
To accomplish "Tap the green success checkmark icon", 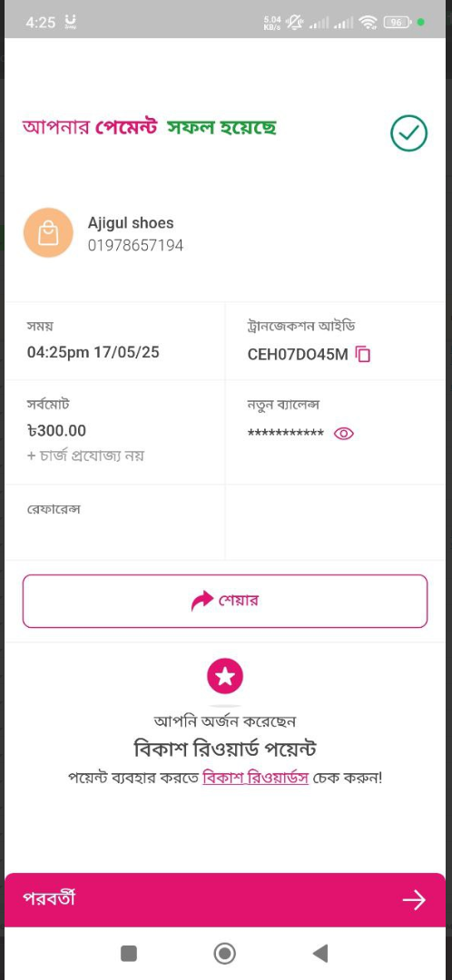I will coord(408,132).
